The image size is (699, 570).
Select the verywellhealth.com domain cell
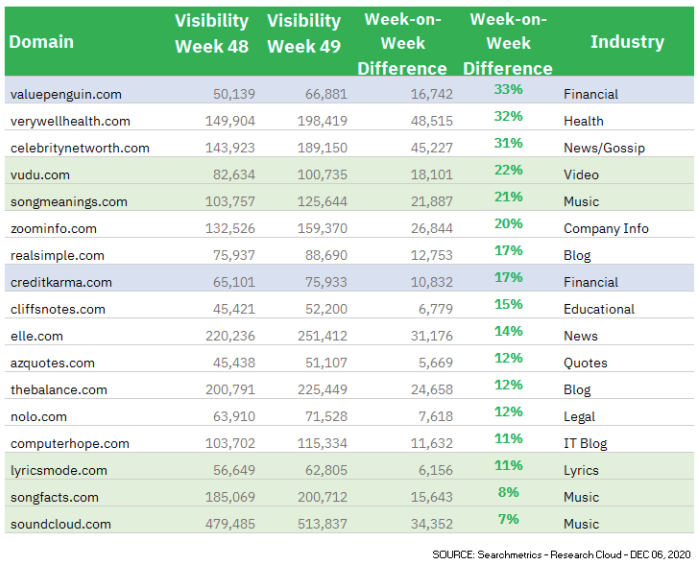click(x=70, y=121)
